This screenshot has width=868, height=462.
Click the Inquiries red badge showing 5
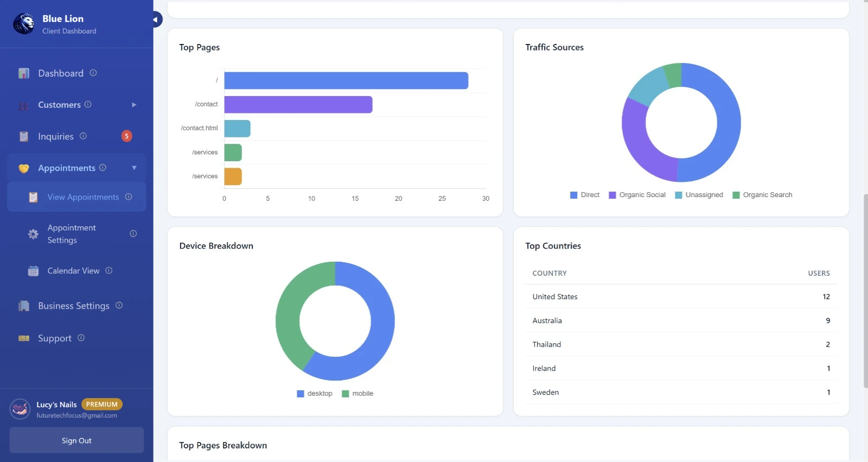(x=126, y=136)
